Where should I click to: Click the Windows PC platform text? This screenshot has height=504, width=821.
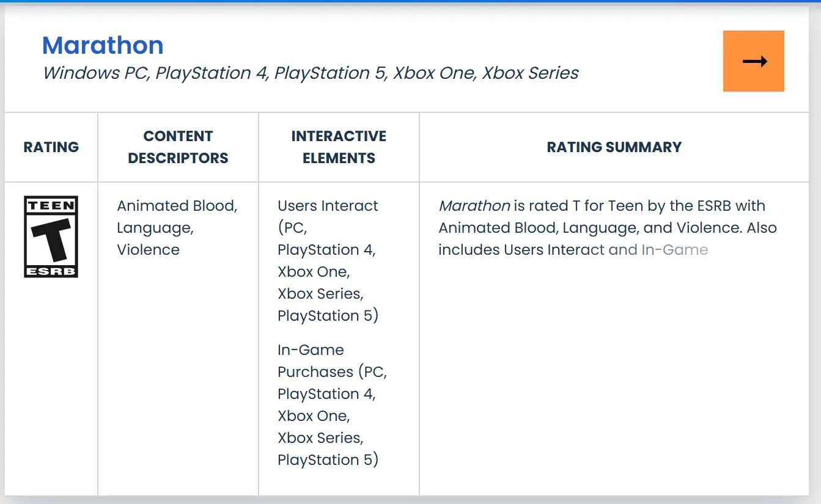point(93,73)
